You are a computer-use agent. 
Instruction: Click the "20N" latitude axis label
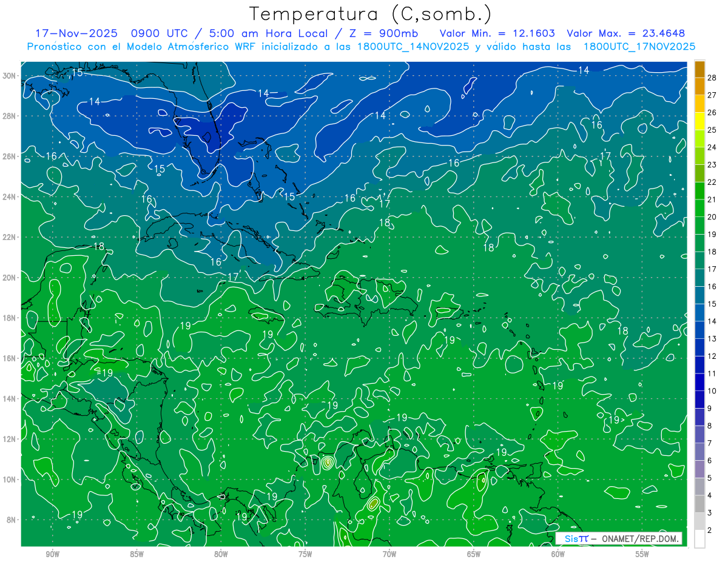(x=10, y=278)
